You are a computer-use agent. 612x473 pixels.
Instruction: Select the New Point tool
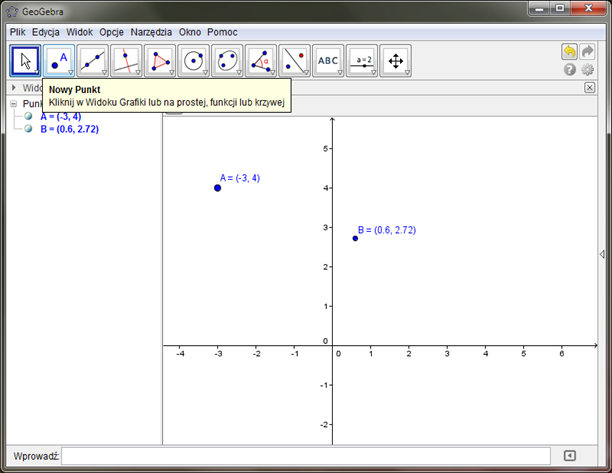click(x=59, y=61)
